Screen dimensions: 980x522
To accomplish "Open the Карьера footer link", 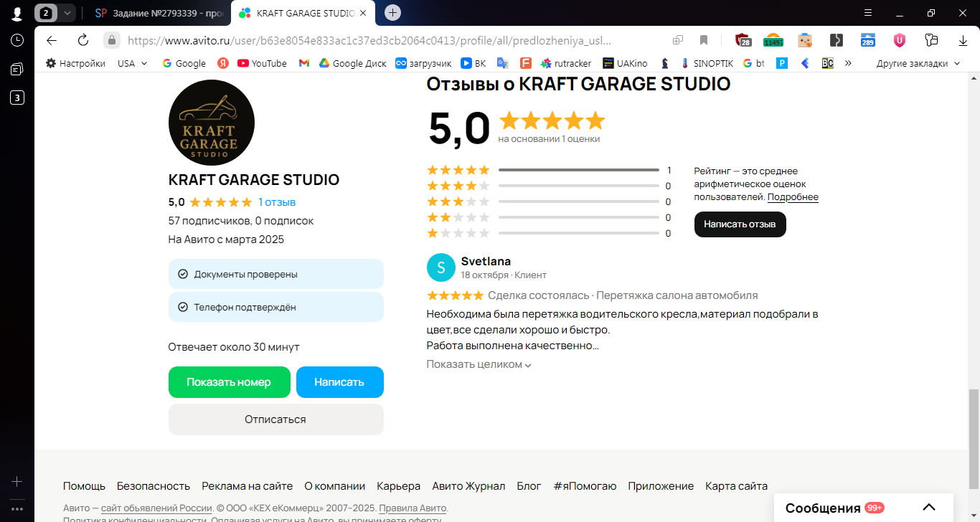I will tap(399, 486).
